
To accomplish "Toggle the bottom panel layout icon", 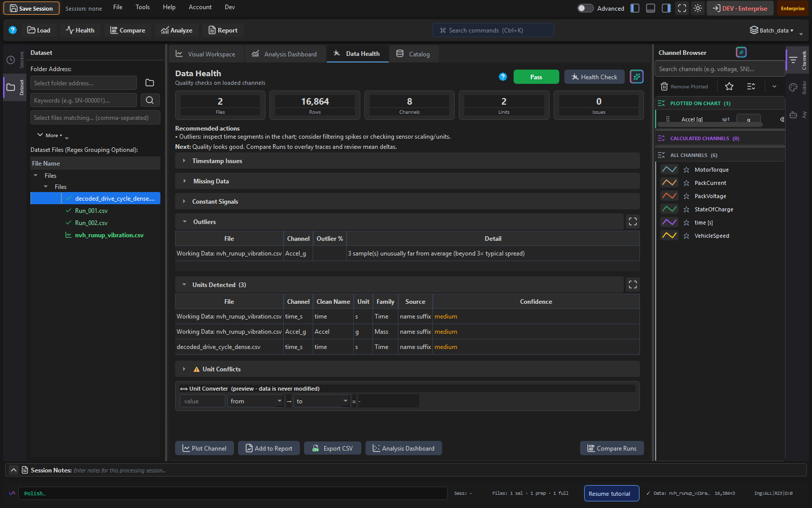I will (x=651, y=8).
